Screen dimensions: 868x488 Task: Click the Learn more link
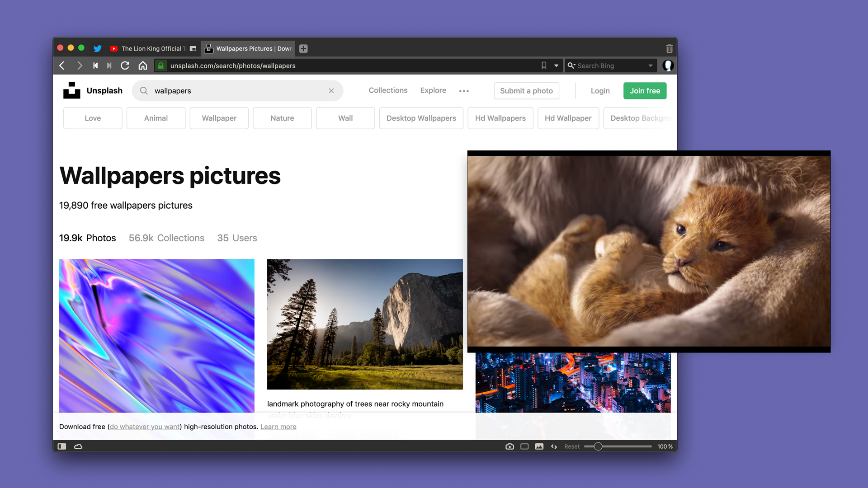(x=278, y=427)
